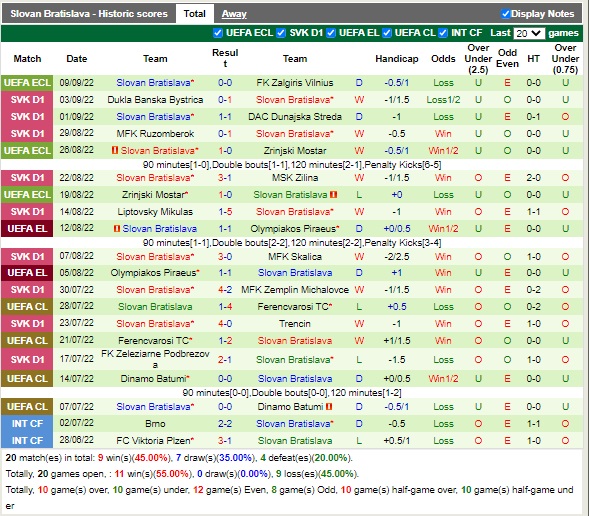Click the 4-0 result against Trencin
Image resolution: width=589 pixels, height=516 pixels.
point(225,323)
